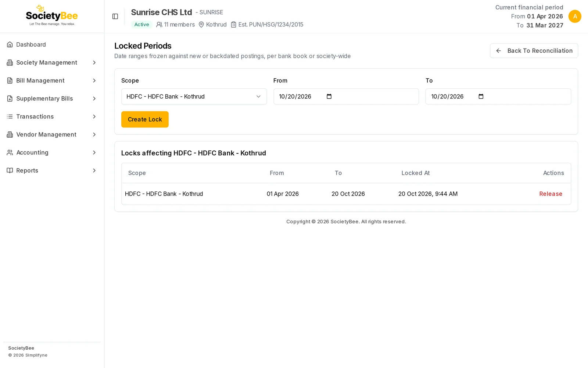The height and width of the screenshot is (368, 588).
Task: Open Dashboard from sidebar
Action: click(x=52, y=45)
